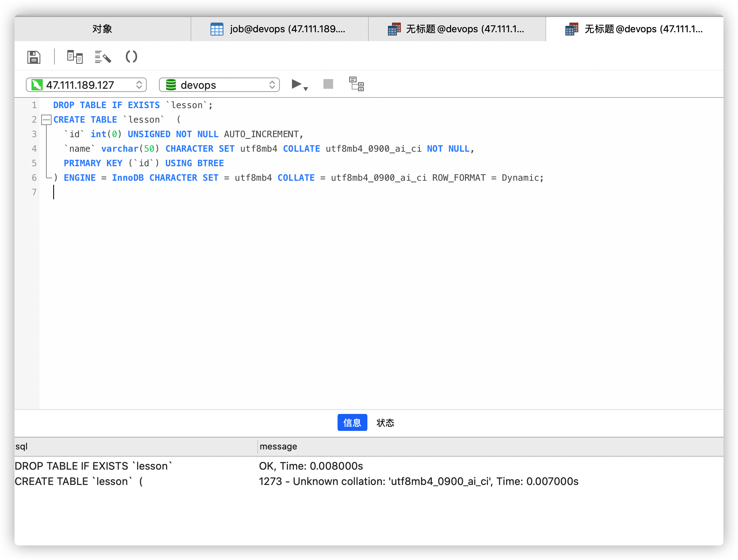Select the rightmost 无标题 @devops query tab

[x=634, y=29]
